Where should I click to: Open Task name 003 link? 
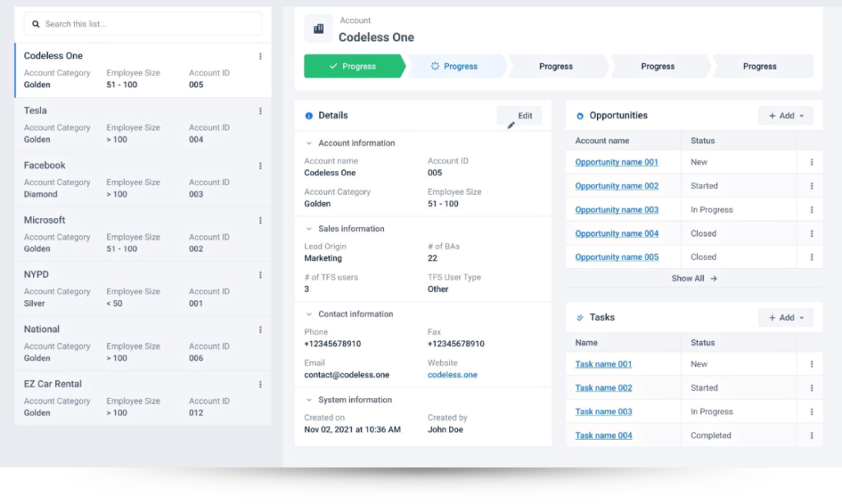[604, 412]
